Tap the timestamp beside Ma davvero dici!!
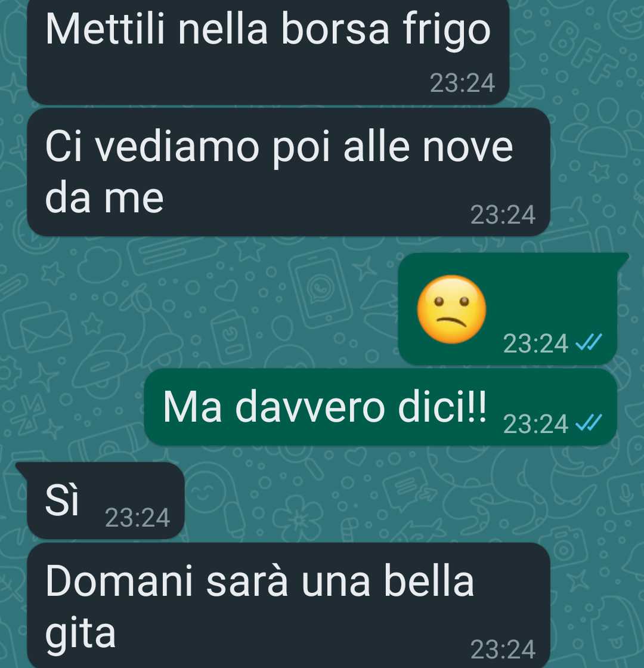This screenshot has height=668, width=644. pyautogui.click(x=535, y=423)
